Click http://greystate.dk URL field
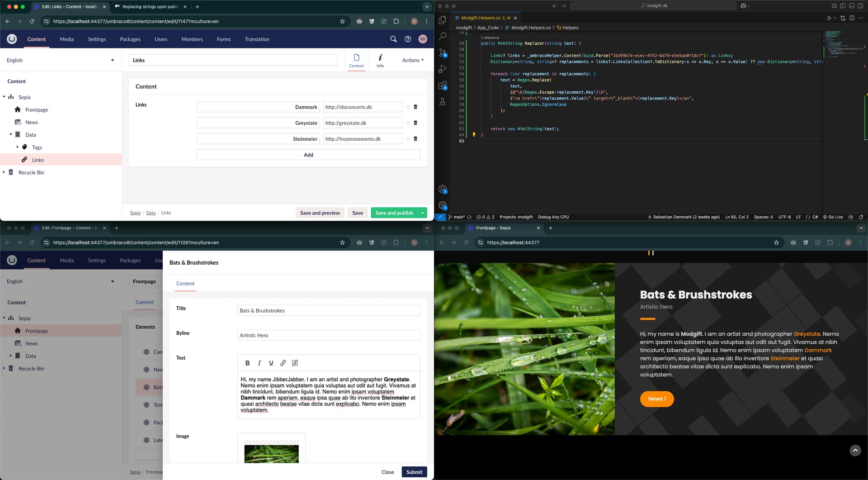868x480 pixels. click(x=363, y=123)
